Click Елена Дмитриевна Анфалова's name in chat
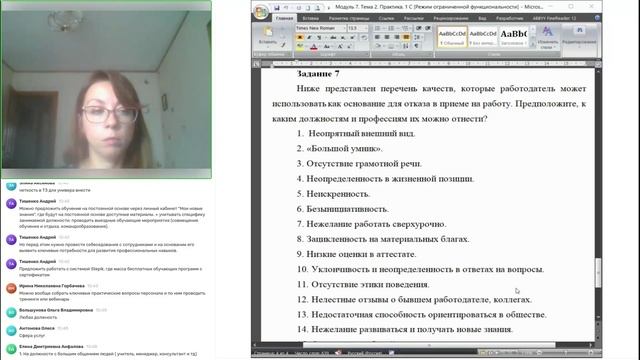640x360 pixels. 51,347
